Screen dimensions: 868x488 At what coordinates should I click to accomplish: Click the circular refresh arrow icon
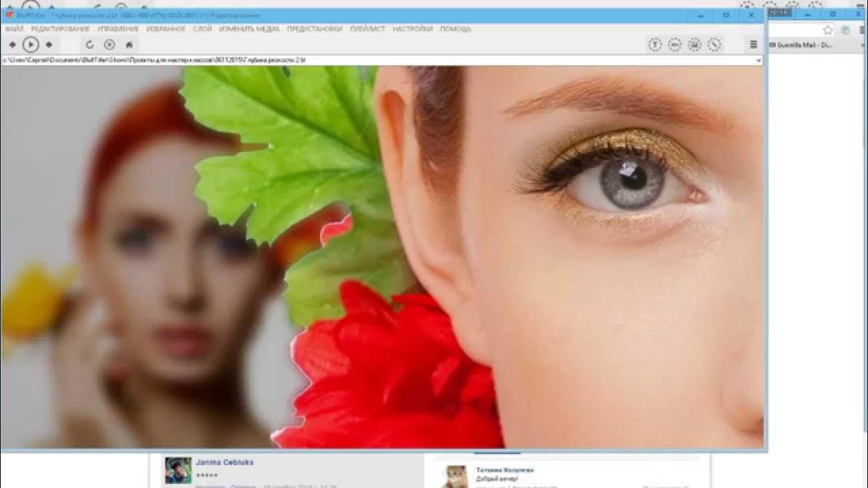[x=89, y=45]
